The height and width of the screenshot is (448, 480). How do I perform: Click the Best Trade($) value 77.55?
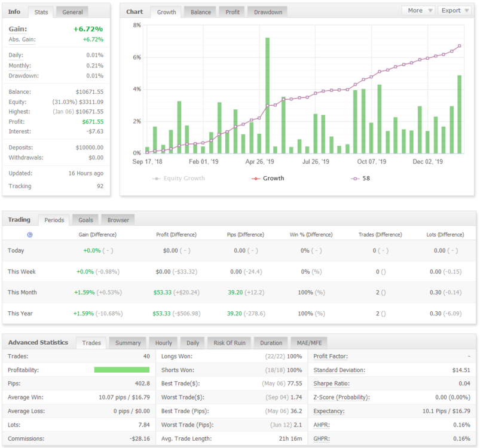pos(295,383)
